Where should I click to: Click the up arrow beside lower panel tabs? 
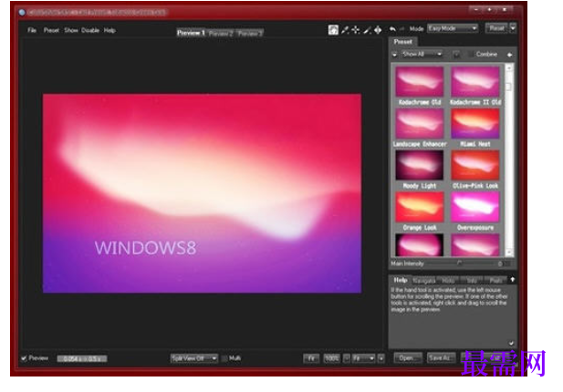pyautogui.click(x=513, y=279)
